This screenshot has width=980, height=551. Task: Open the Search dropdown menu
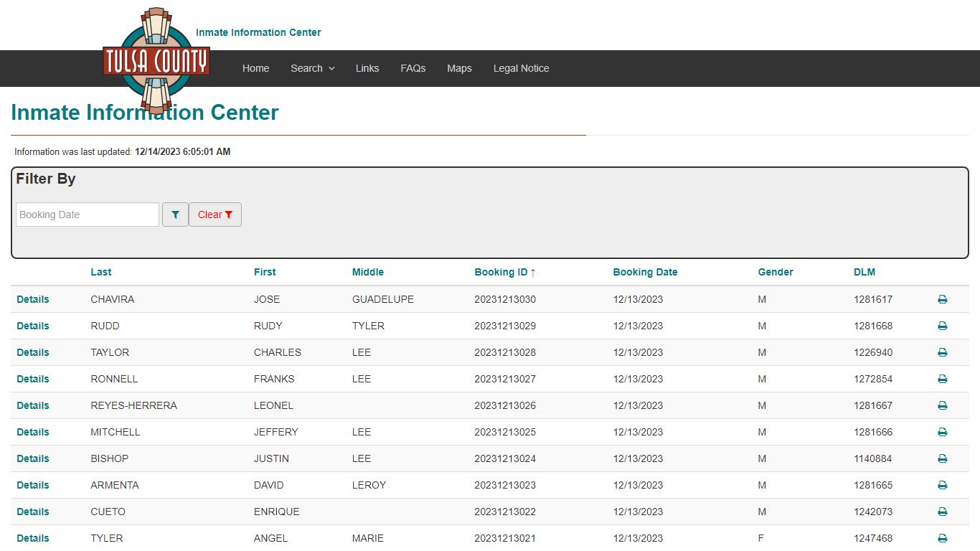pyautogui.click(x=313, y=68)
